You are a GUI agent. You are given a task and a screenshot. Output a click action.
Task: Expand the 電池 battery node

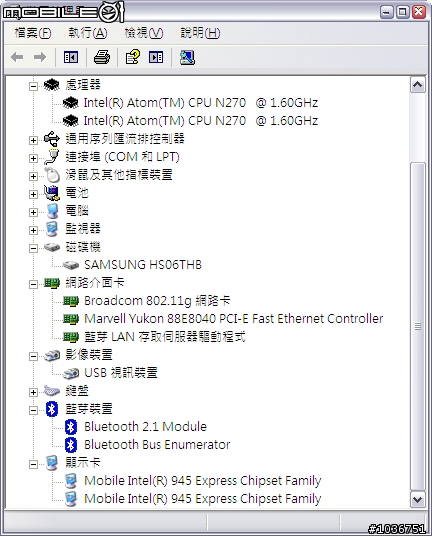(33, 194)
